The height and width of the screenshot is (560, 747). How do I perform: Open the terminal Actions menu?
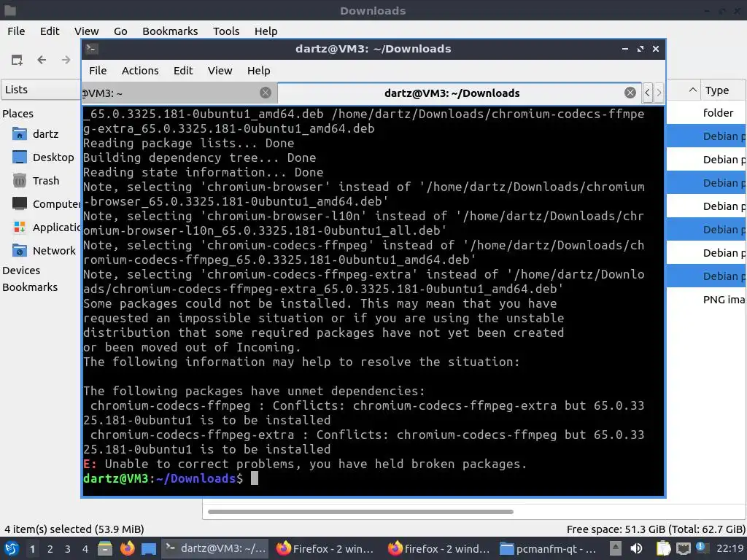click(140, 71)
